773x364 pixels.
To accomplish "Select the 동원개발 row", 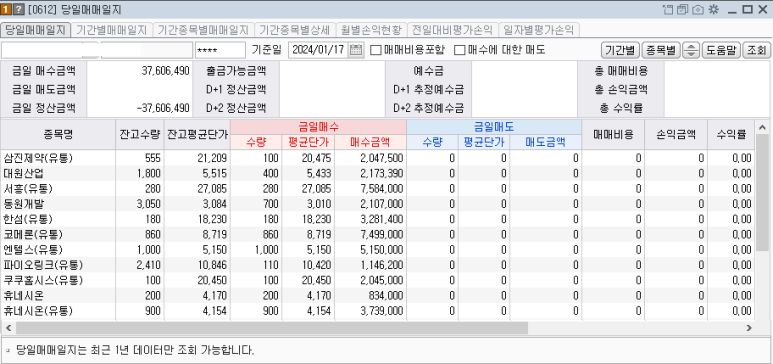I will (378, 204).
